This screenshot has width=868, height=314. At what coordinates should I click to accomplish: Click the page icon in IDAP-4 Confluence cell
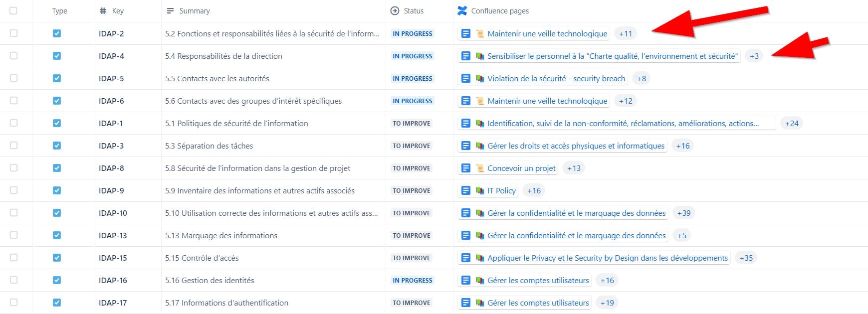tap(465, 56)
